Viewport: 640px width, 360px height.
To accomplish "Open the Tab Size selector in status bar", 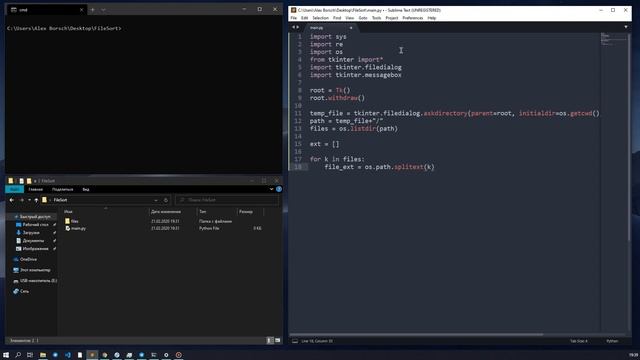I will 578,341.
